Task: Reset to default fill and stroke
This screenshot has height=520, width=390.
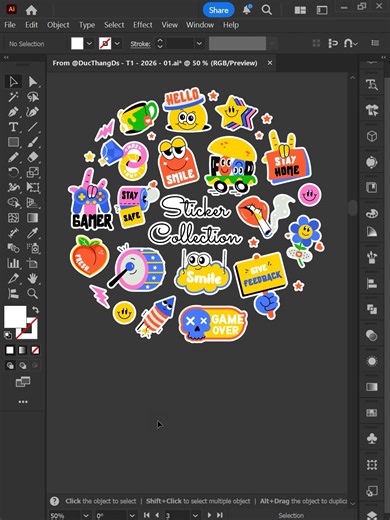Action: tap(8, 335)
